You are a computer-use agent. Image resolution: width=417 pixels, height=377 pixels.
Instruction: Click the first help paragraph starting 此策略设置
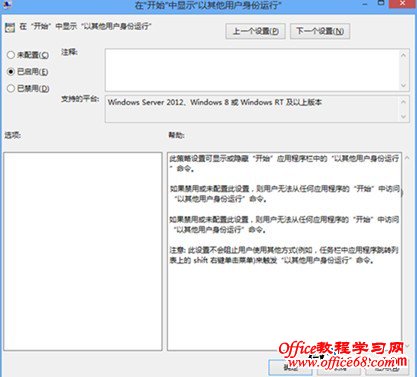coord(284,163)
